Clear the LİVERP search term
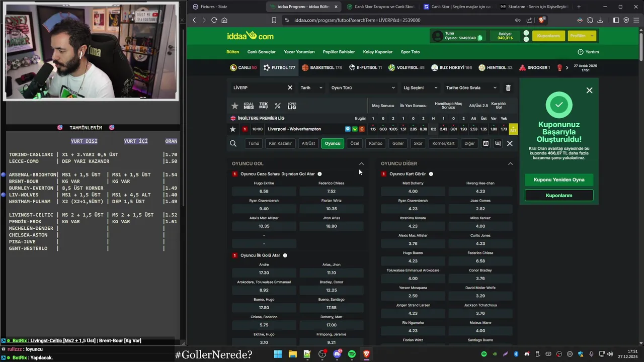The image size is (644, 362). point(290,87)
